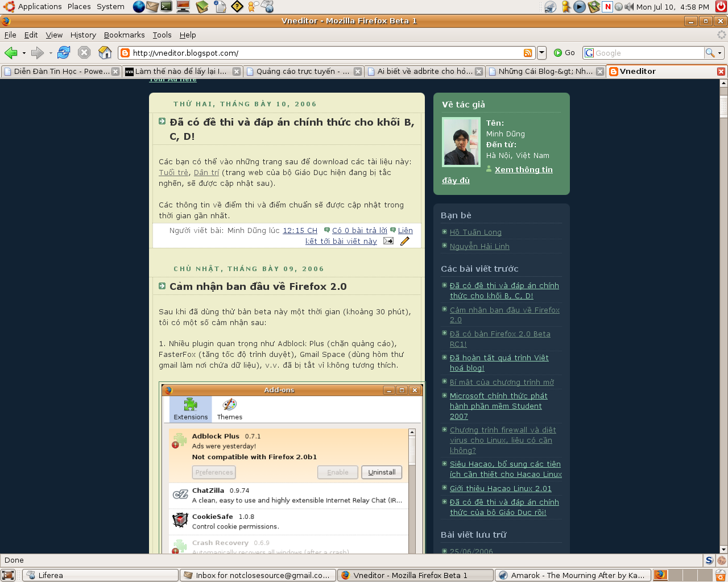728x582 pixels.
Task: Switch to Diễn Đàn Tin Học tab
Action: click(x=61, y=72)
